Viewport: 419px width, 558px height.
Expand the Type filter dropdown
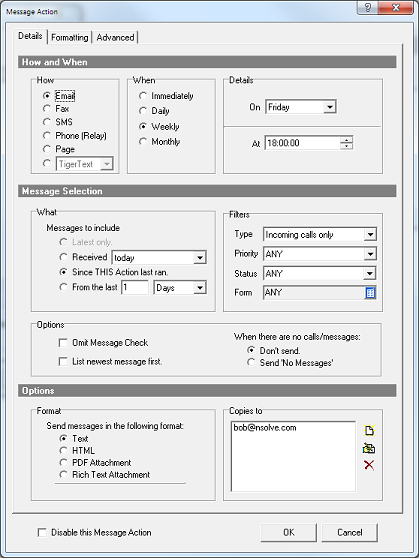click(320, 235)
